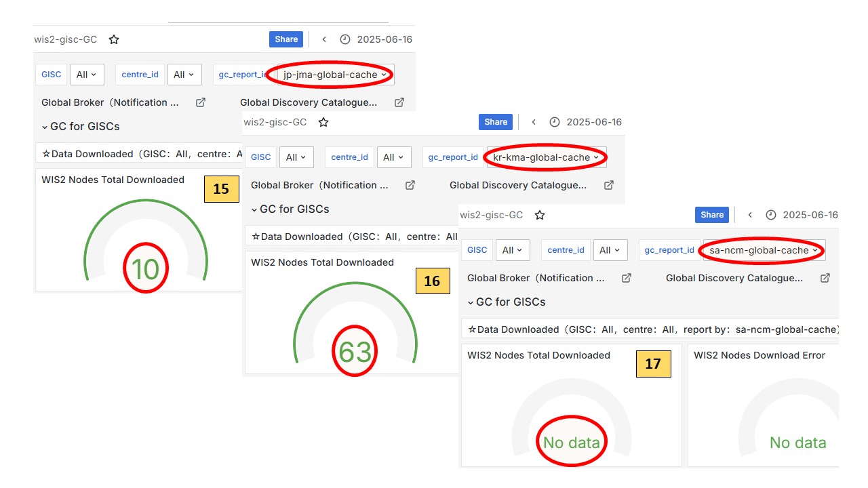Open the 2025-06-16 time picker in kr-kma dashboard
The image size is (868, 488).
pos(587,123)
